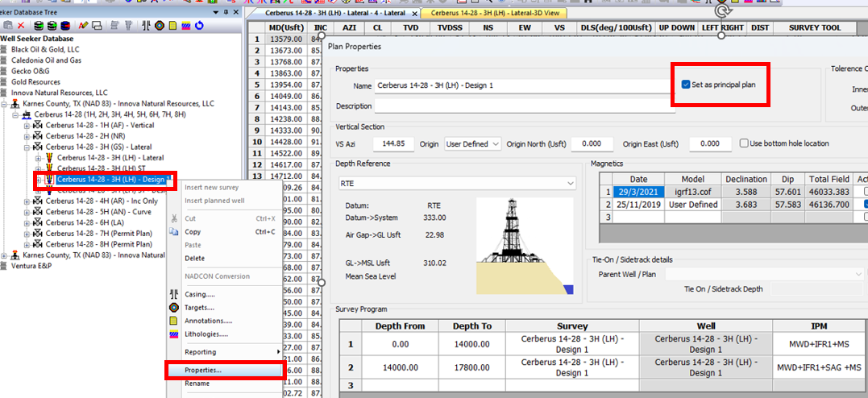Click the plan Name input field
The height and width of the screenshot is (398, 868).
pos(524,85)
